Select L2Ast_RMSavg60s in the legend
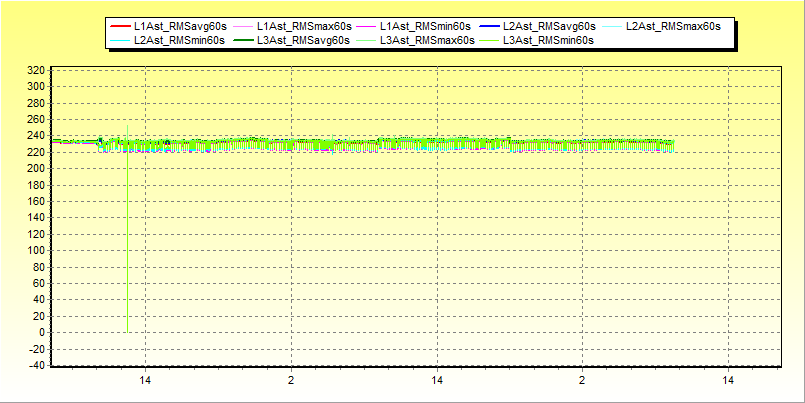The width and height of the screenshot is (805, 403). [x=549, y=26]
